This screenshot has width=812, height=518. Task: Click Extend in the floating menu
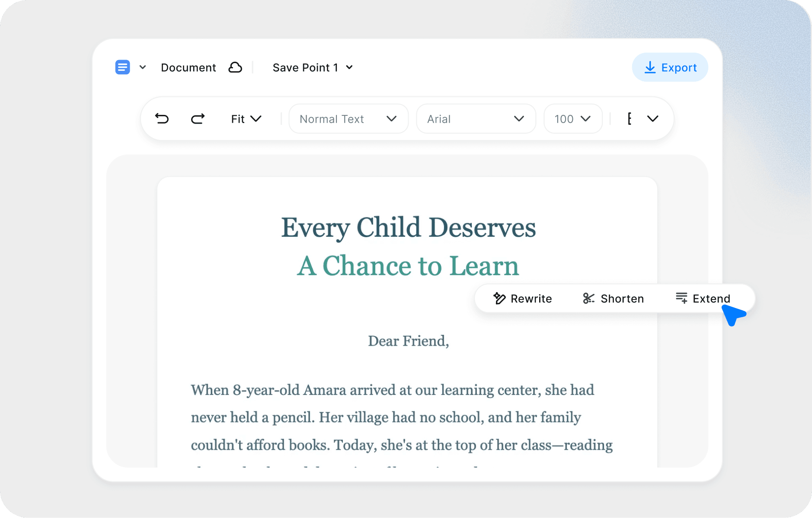click(x=703, y=299)
